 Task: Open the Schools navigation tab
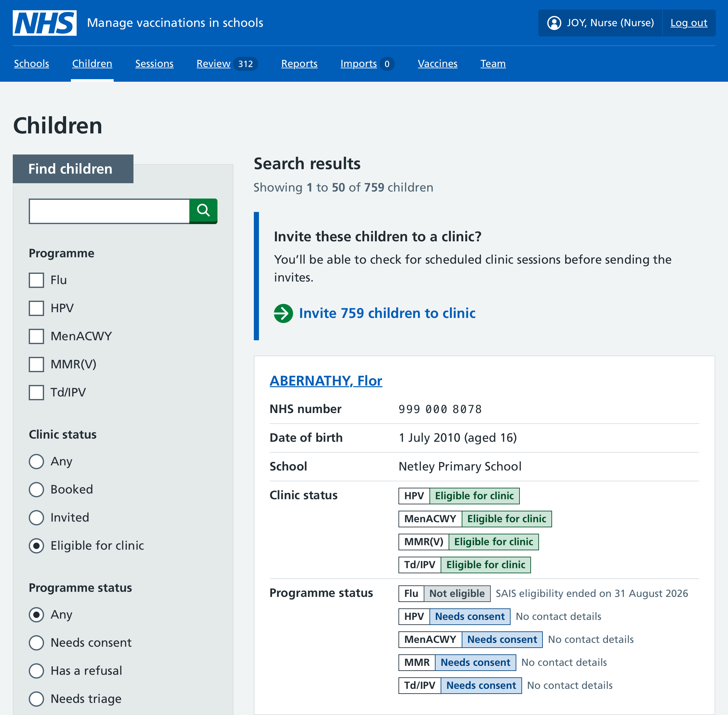[x=32, y=64]
